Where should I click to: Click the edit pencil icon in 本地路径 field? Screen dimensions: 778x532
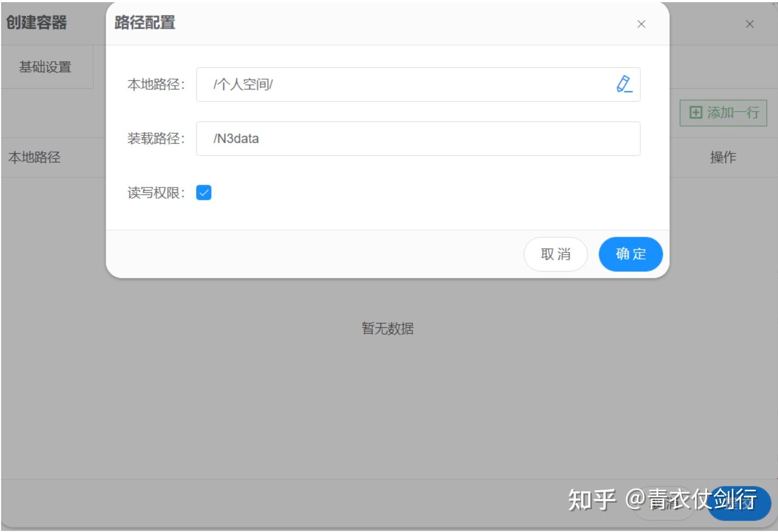[624, 84]
